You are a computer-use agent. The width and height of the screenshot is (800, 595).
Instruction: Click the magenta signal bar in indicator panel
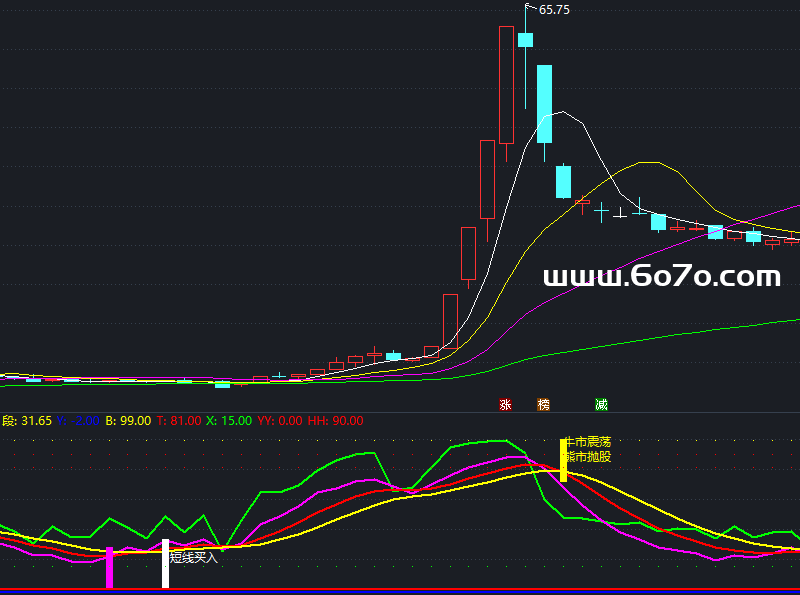110,567
